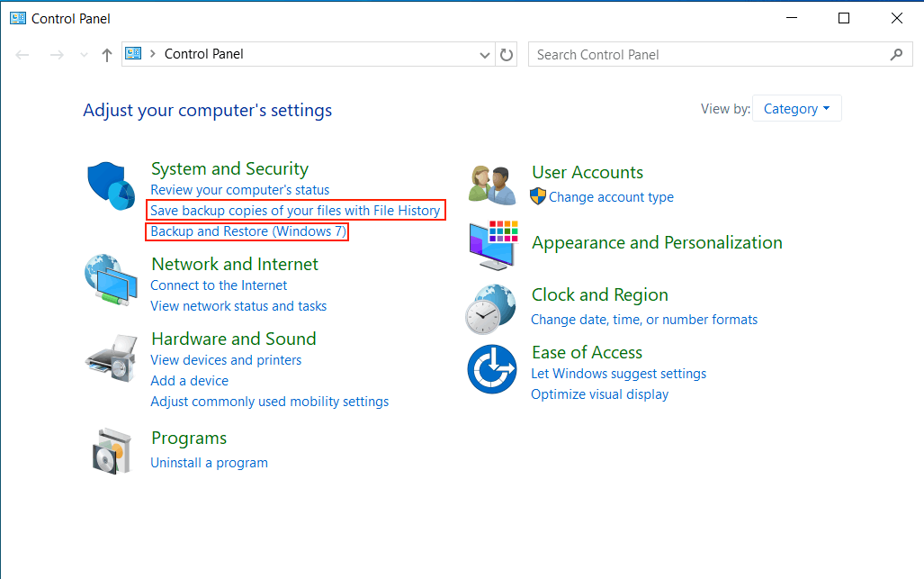Open the View by Category dropdown

click(x=797, y=108)
